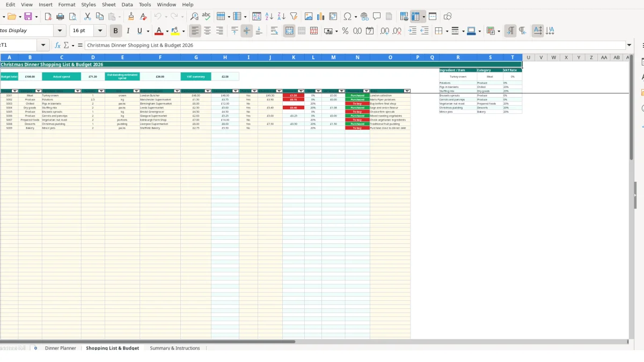Open autofilter dropdown in column A header
Screen dimensions: 644x362
click(15, 91)
